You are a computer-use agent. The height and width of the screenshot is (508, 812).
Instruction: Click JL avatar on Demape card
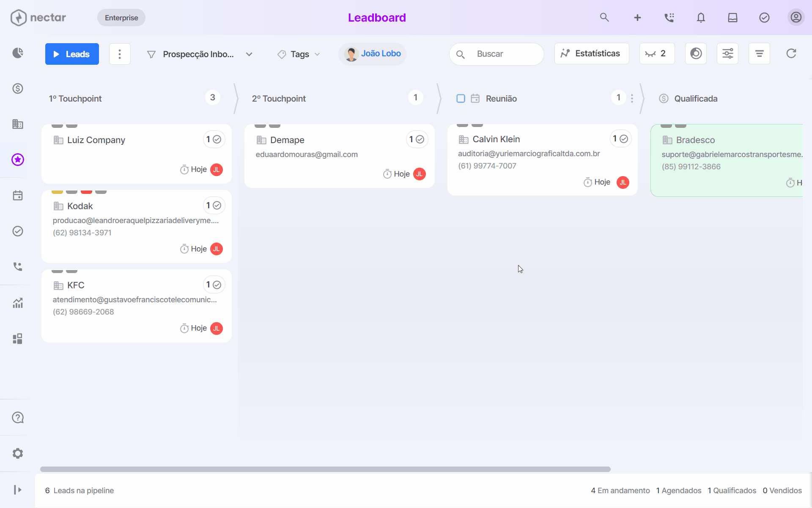(420, 174)
